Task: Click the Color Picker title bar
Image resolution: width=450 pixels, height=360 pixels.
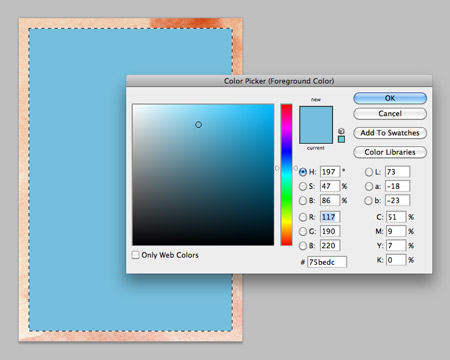Action: (279, 81)
